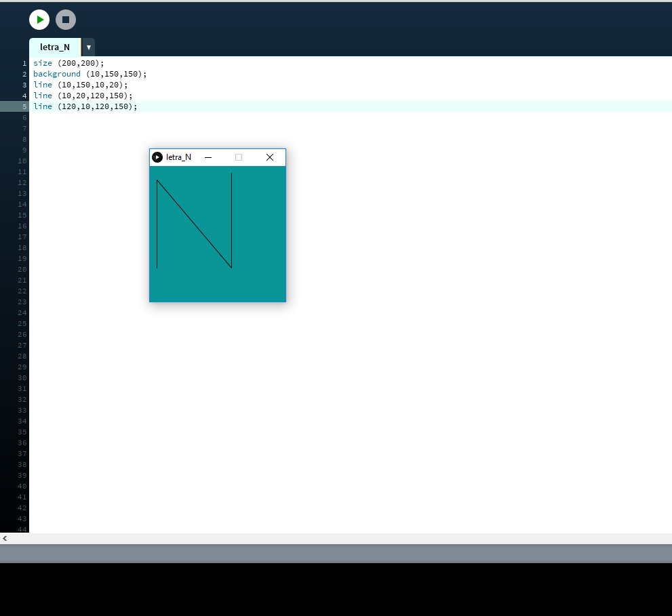Stop the running sketch
This screenshot has width=672, height=616.
(x=66, y=20)
